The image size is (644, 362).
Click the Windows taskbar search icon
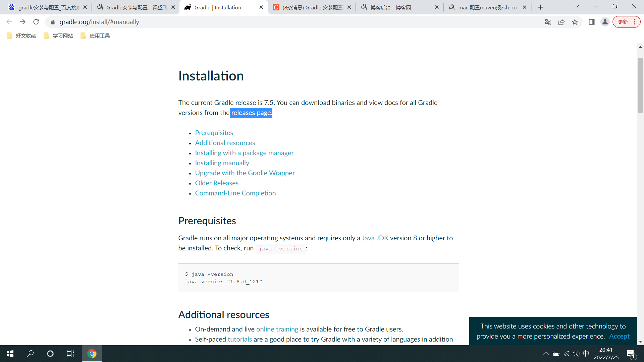pos(30,354)
